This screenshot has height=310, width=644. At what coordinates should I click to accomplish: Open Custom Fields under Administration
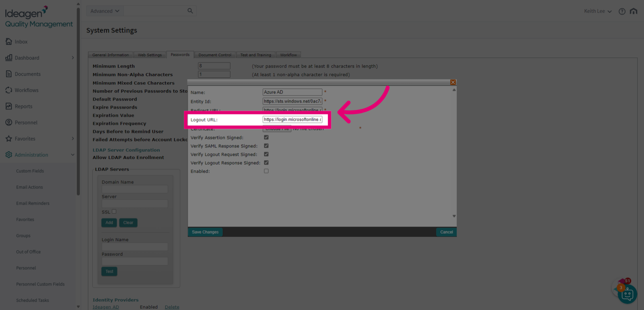pos(30,171)
